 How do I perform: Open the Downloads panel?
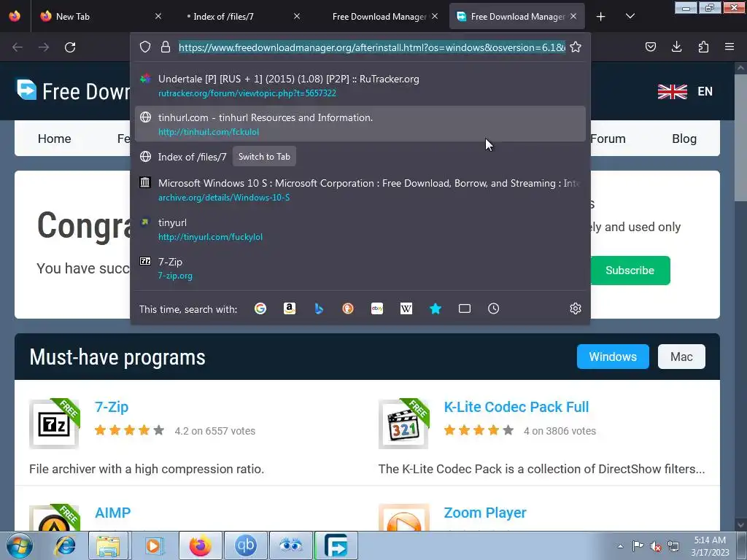(676, 47)
